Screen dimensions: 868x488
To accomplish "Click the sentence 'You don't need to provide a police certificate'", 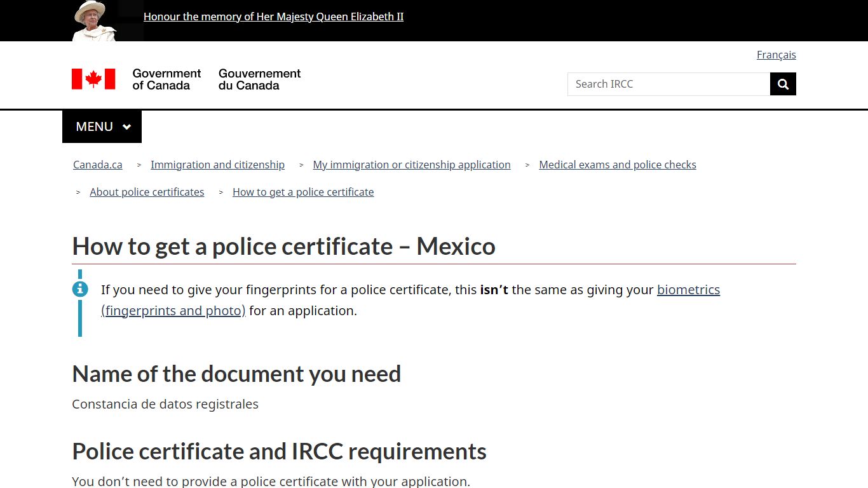I will pyautogui.click(x=271, y=481).
